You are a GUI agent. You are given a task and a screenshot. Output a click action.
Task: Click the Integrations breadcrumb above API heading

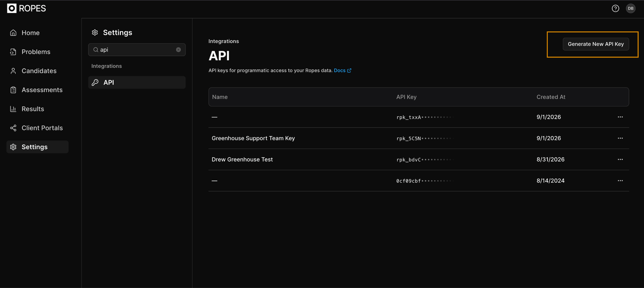pos(224,41)
